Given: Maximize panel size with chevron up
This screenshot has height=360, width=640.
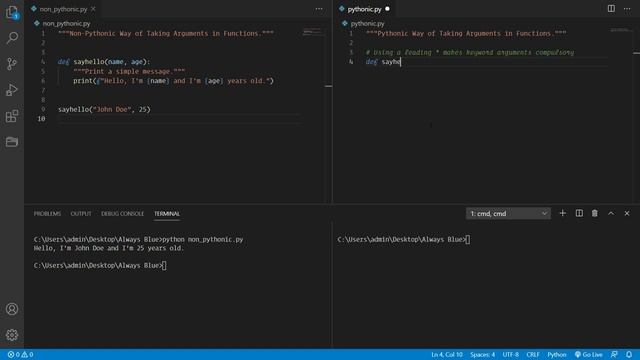Looking at the screenshot, I should pyautogui.click(x=611, y=213).
